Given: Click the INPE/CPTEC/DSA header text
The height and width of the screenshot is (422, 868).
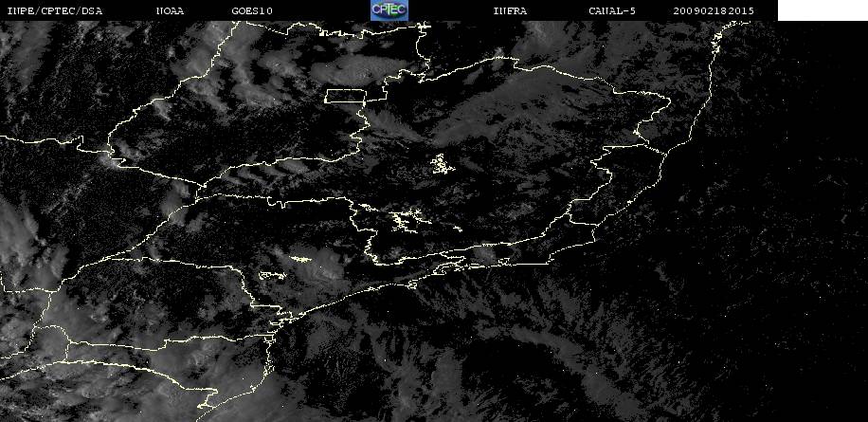Looking at the screenshot, I should [x=55, y=10].
